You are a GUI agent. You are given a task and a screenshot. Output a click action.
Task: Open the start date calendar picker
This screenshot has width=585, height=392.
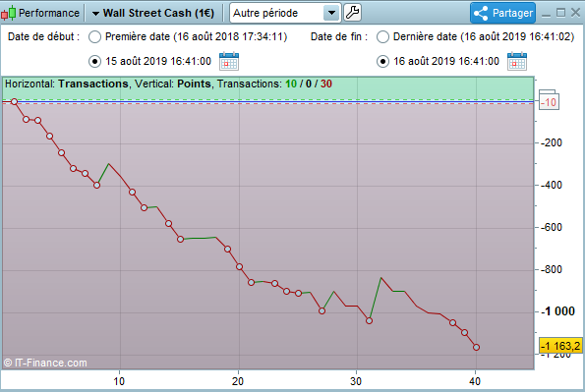(229, 61)
